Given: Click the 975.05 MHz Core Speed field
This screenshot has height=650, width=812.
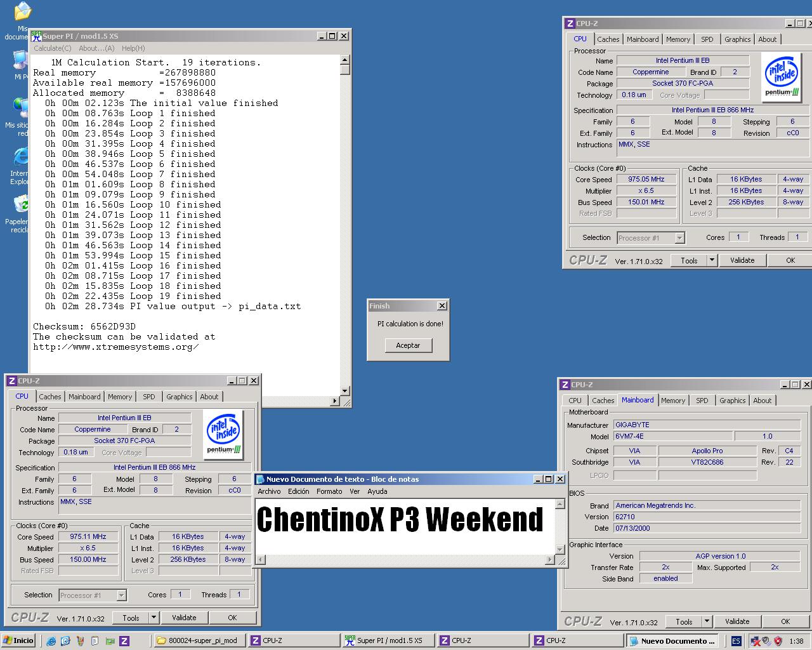Looking at the screenshot, I should point(647,179).
